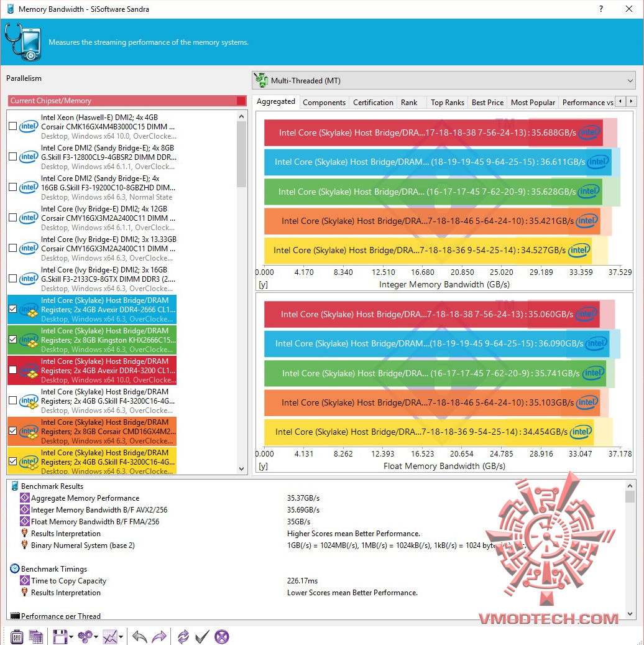Open the options sliders icon in the bottom toolbar
Screen dimensions: 644x645
point(17,636)
